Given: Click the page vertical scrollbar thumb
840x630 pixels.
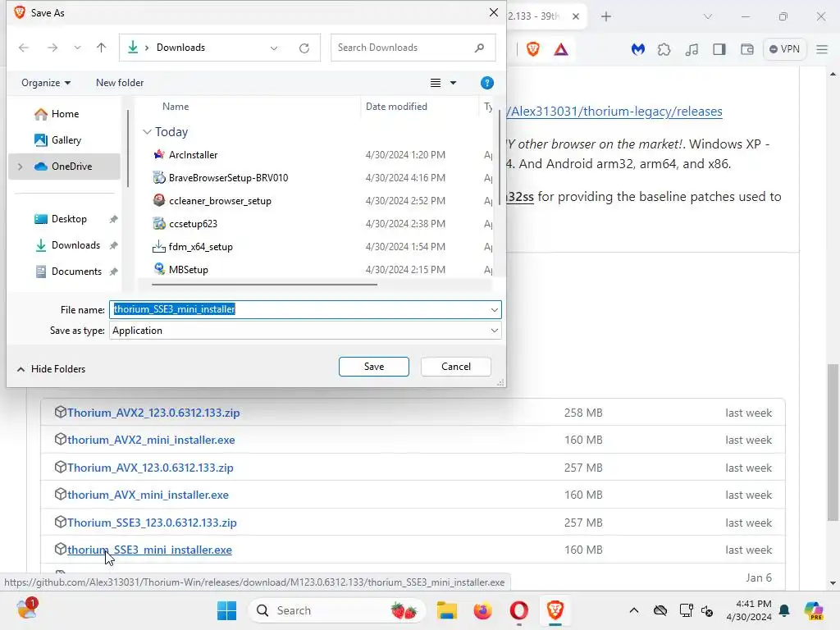Looking at the screenshot, I should [833, 442].
